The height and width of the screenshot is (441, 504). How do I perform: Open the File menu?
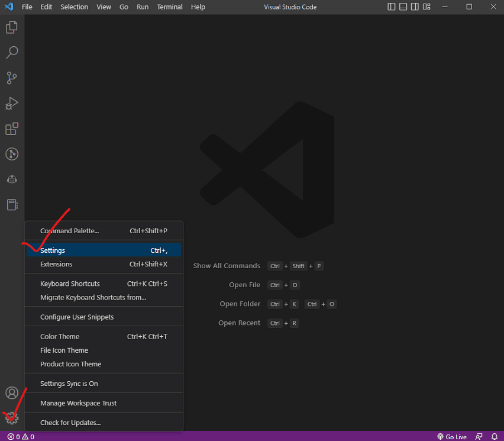[27, 7]
